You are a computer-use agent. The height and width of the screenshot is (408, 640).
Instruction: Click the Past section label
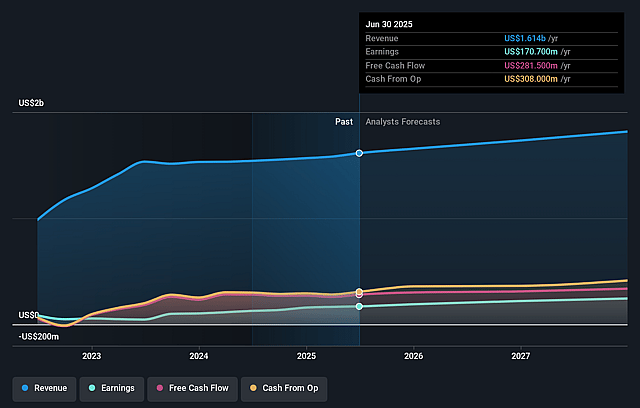pyautogui.click(x=344, y=122)
